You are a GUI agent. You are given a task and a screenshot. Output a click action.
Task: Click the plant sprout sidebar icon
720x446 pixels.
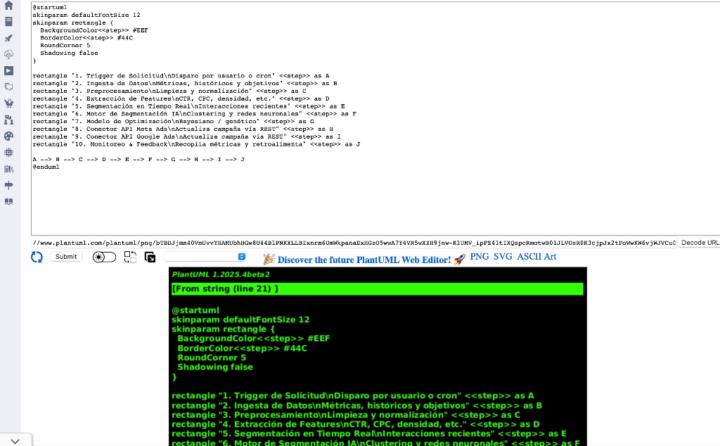tap(9, 103)
